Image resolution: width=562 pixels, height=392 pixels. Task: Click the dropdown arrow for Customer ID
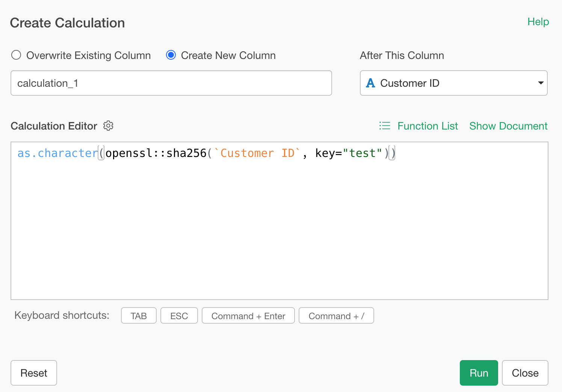(x=541, y=83)
